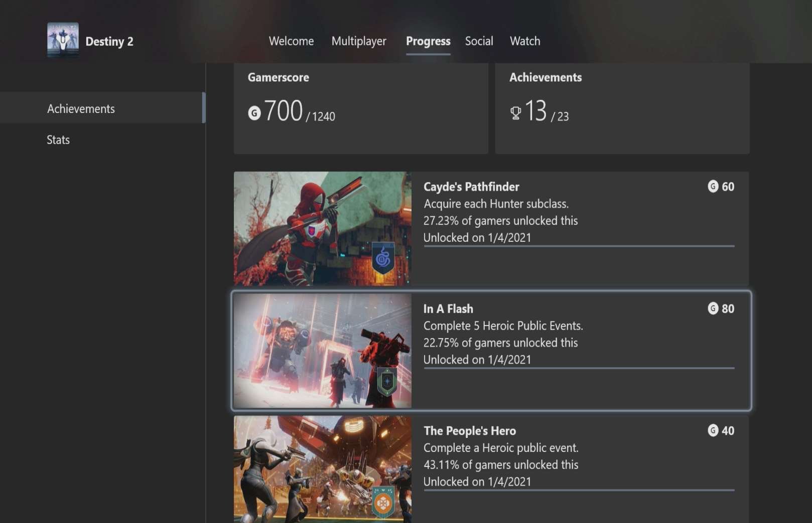The image size is (812, 523).
Task: Click the unlock date under The People's Hero
Action: (x=477, y=481)
